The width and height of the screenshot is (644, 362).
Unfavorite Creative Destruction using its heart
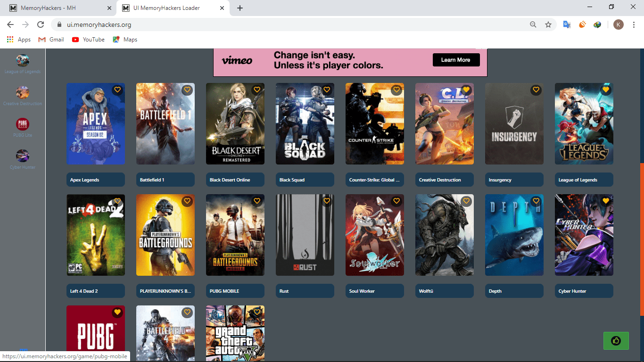(466, 90)
